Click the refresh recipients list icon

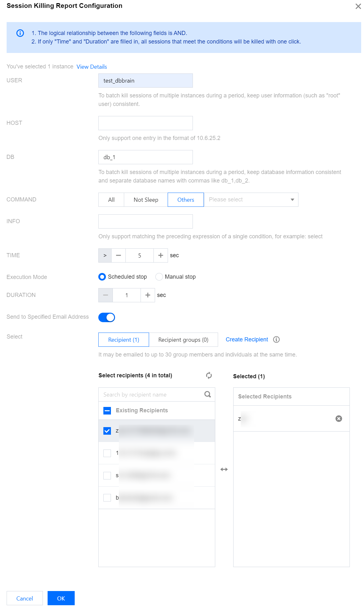click(209, 375)
